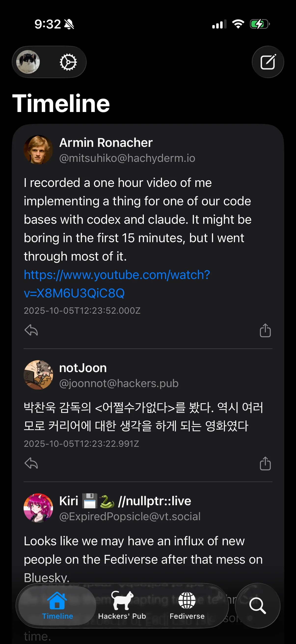
Task: Select the Timeline tab
Action: pyautogui.click(x=57, y=605)
